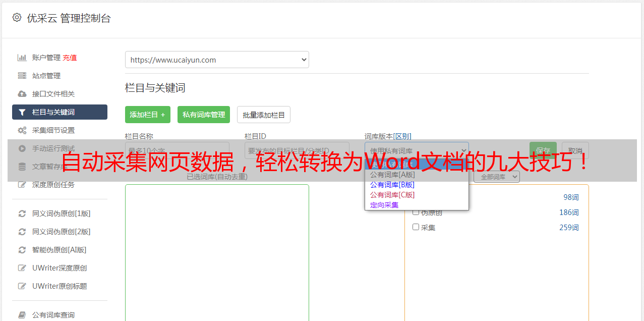The width and height of the screenshot is (644, 321).
Task: Click the red 充值 link
Action: click(x=70, y=58)
